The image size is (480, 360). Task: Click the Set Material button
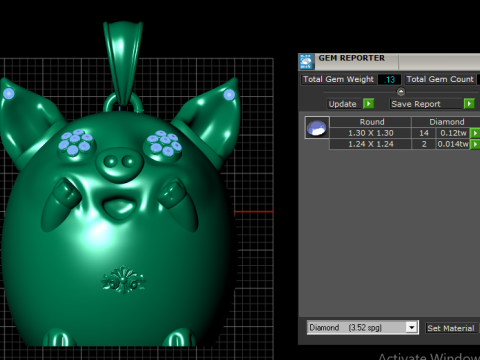(x=451, y=328)
